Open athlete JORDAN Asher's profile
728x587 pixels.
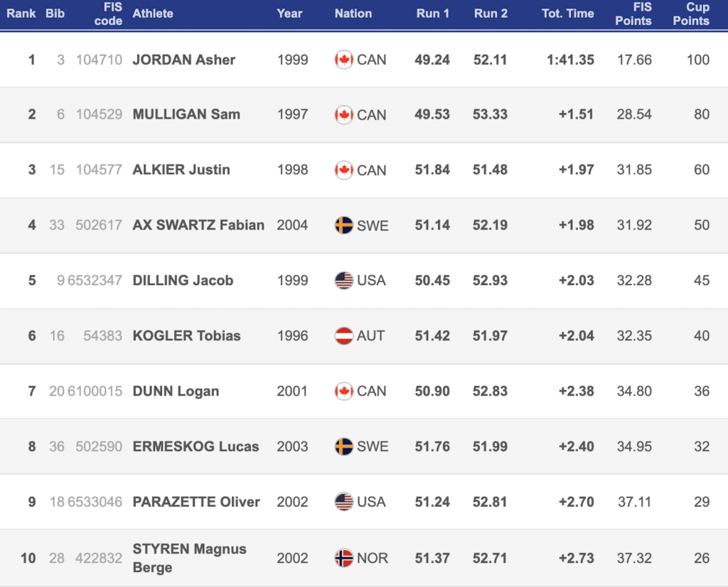183,60
